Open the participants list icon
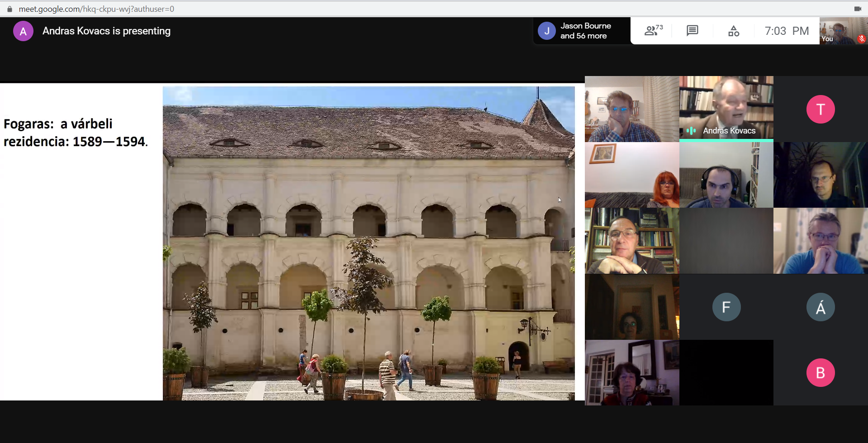The height and width of the screenshot is (443, 868). (653, 31)
